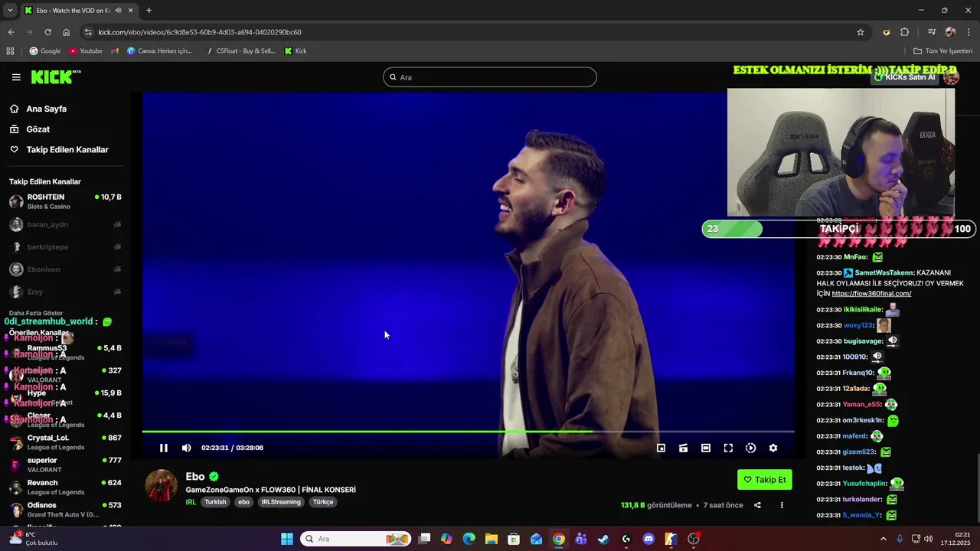Go back in browser history
This screenshot has width=980, height=551.
pos(11,32)
